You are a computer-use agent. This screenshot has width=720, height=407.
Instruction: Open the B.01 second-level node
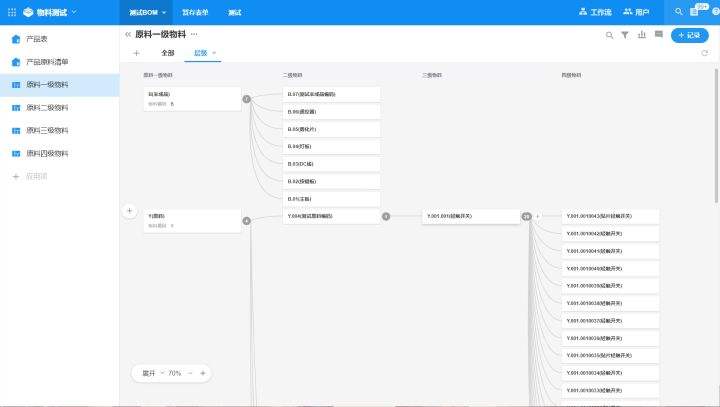332,199
